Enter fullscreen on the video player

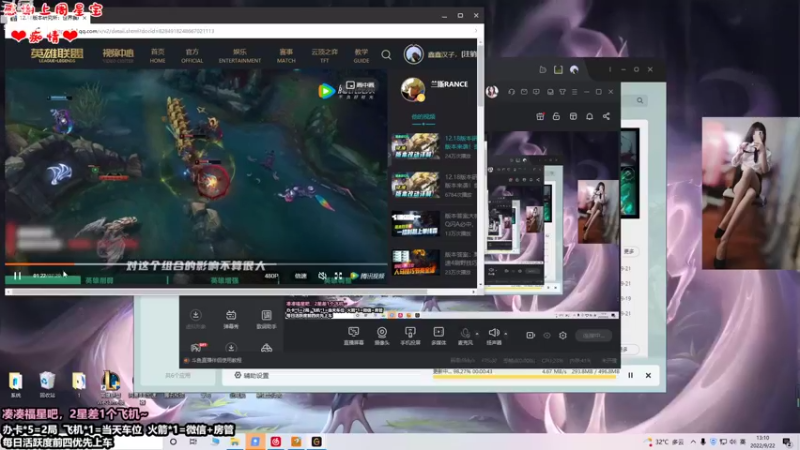pos(338,276)
